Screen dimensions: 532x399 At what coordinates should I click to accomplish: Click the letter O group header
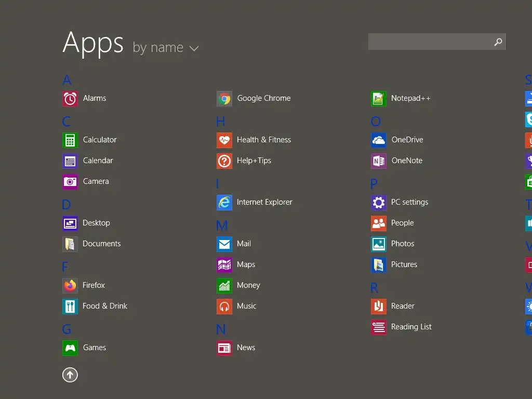click(x=376, y=122)
